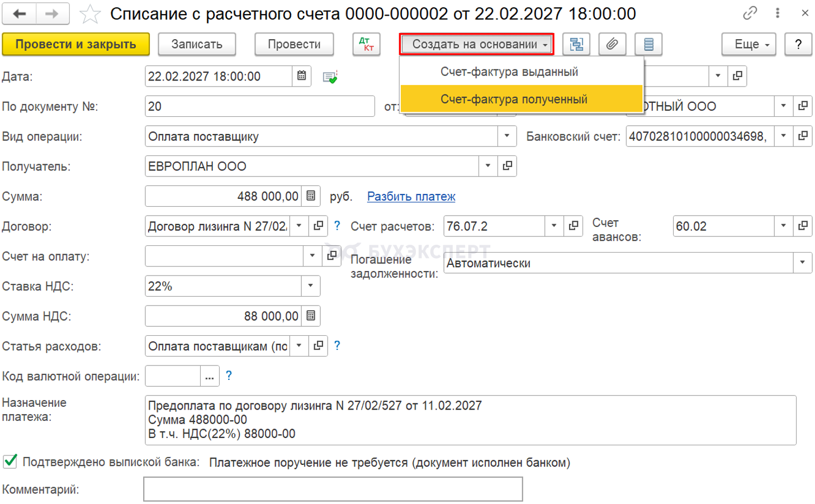Toggle Подтверждено выпиской банка checkbox

pyautogui.click(x=10, y=462)
